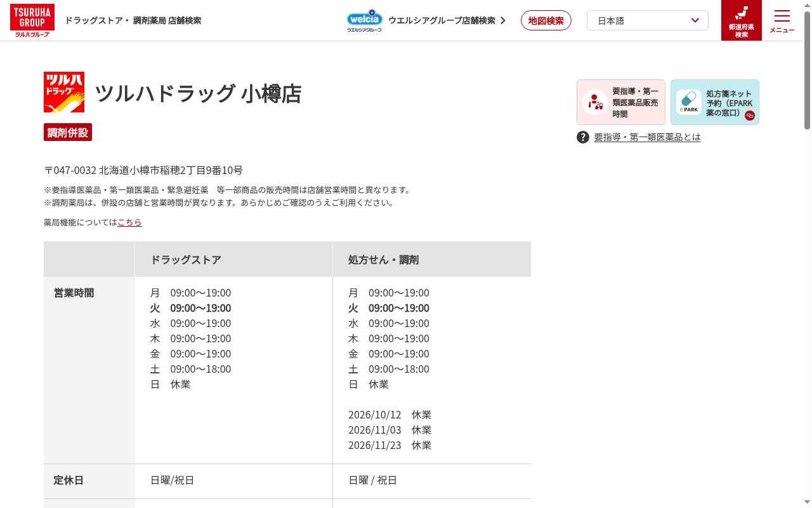This screenshot has width=812, height=508.
Task: Click the 2026/10/12 休業 entry
Action: pyautogui.click(x=390, y=415)
